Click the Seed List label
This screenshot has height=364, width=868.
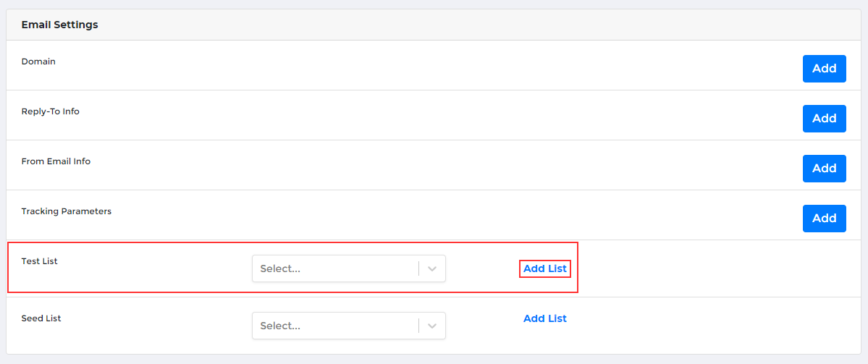(x=41, y=318)
